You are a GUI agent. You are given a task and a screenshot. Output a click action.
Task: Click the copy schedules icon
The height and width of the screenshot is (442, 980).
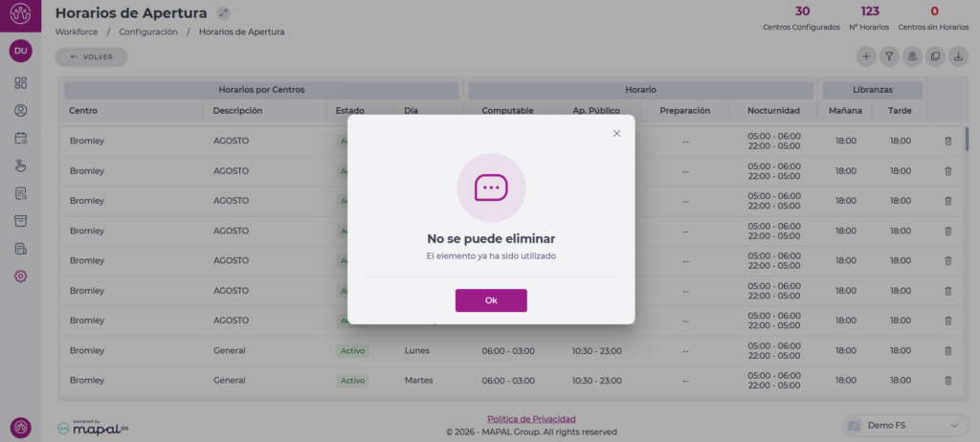coord(935,57)
